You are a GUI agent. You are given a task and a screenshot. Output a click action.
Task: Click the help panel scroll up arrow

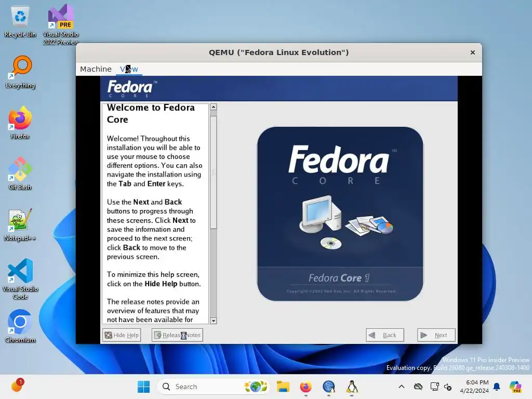coord(214,107)
